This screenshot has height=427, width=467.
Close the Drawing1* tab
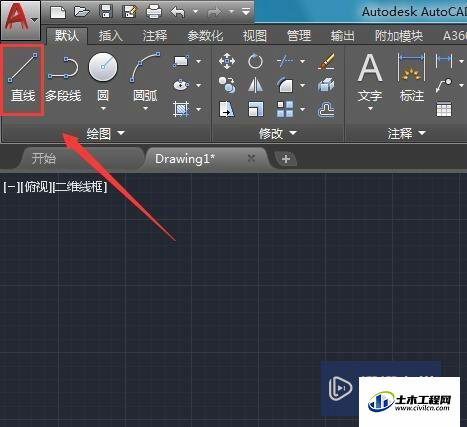point(252,159)
